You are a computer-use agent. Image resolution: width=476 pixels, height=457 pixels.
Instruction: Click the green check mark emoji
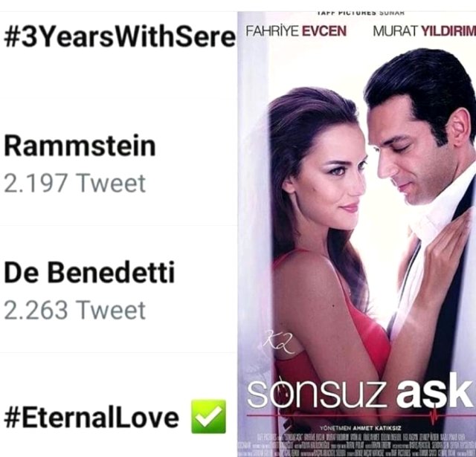click(208, 416)
